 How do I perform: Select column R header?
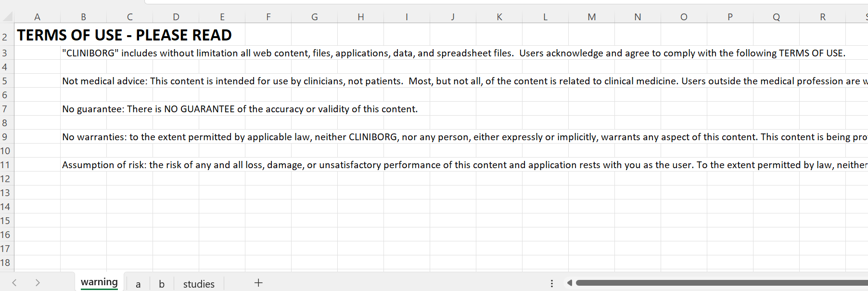pyautogui.click(x=822, y=17)
